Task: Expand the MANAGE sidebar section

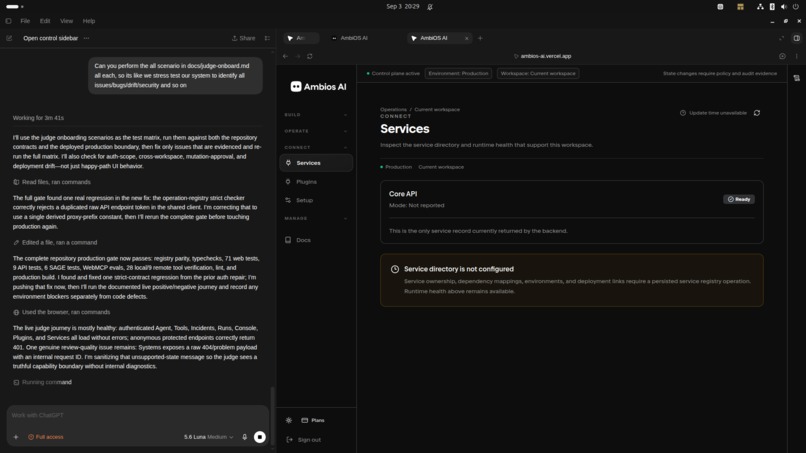Action: [316, 219]
